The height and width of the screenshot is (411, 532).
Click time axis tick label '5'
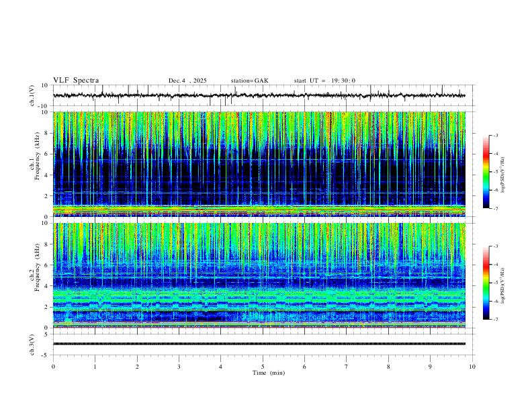(x=263, y=367)
